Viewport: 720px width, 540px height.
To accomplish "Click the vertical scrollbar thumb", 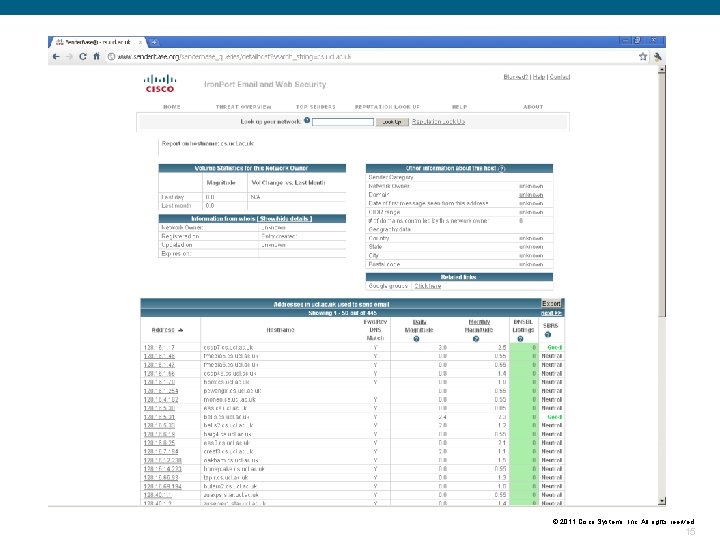I will [x=662, y=195].
